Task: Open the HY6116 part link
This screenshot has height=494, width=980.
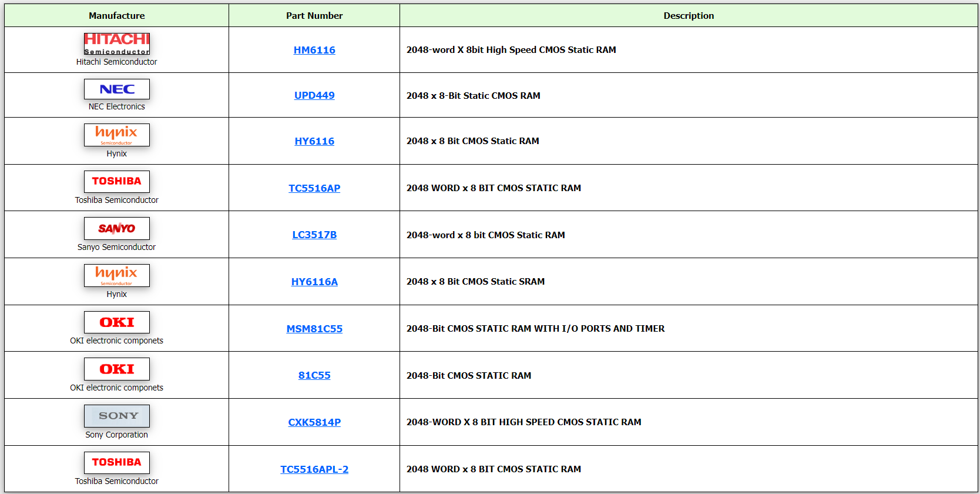Action: tap(314, 141)
